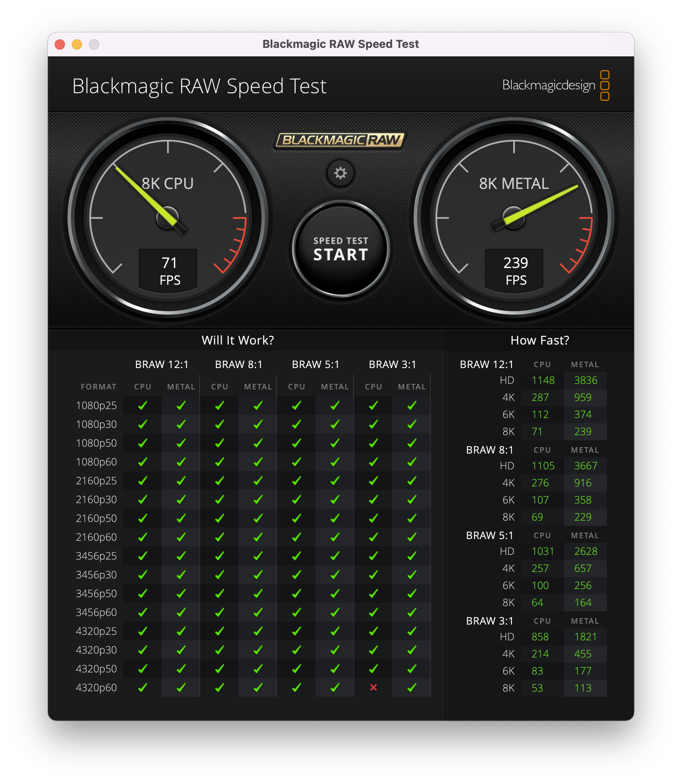Click the 3456p60 BRAW 3:1 METAL checkmark

(x=412, y=612)
